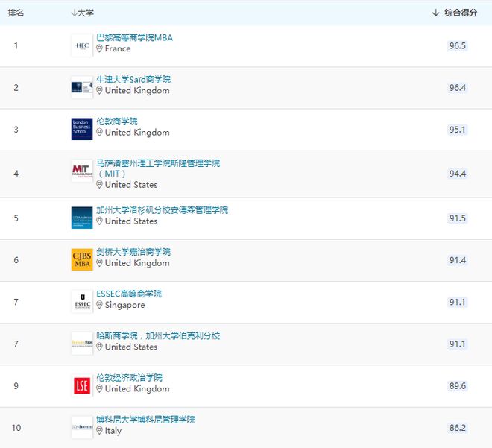The width and height of the screenshot is (492, 448).
Task: Open 博科尼大学博科尼管理学院 link
Action: [x=145, y=420]
